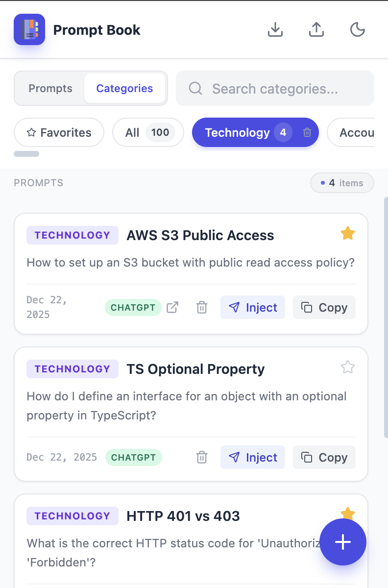Viewport: 388px width, 588px height.
Task: Filter by the Favorites chip
Action: coord(59,132)
